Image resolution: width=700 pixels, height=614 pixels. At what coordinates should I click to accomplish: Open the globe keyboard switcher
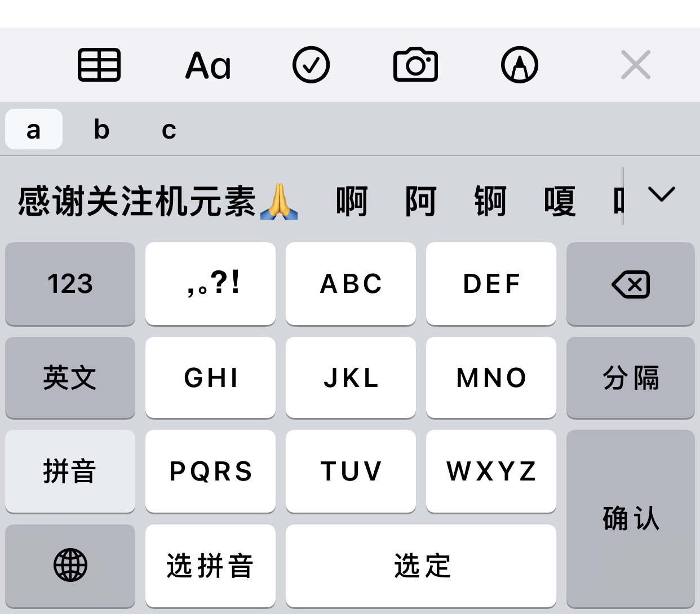[x=70, y=566]
